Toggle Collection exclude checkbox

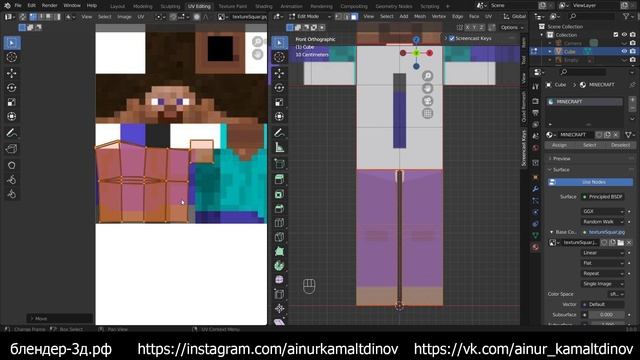[x=616, y=35]
